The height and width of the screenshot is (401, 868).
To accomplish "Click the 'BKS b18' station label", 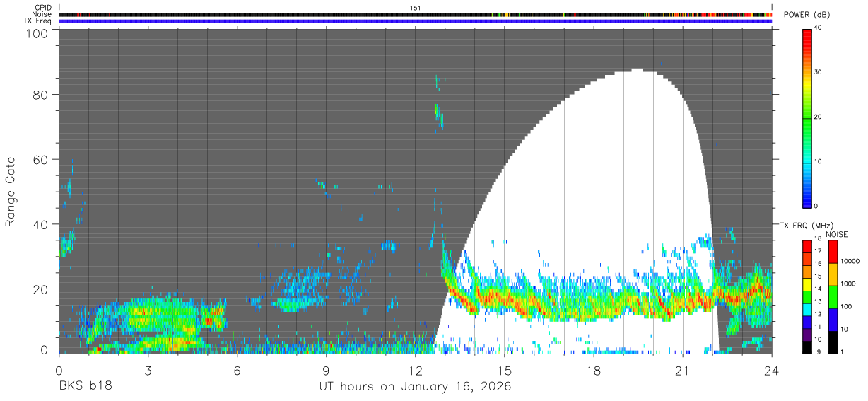I will click(x=85, y=386).
